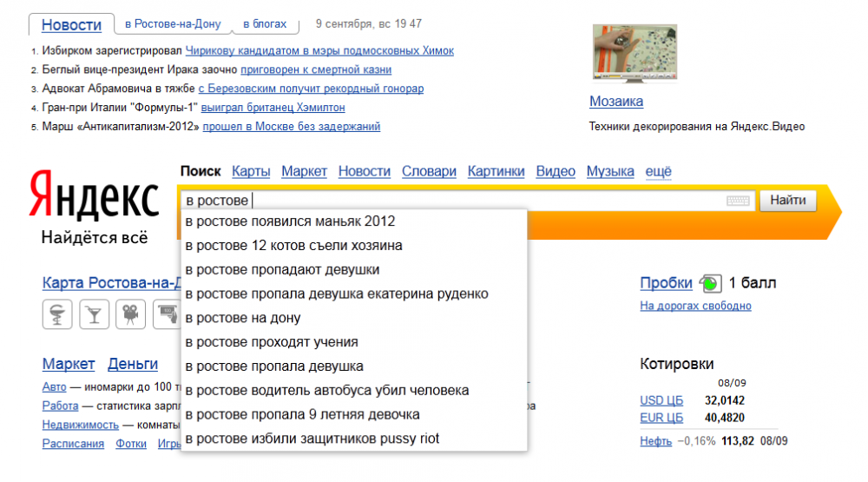This screenshot has width=868, height=482.
Task: Select the Новости news tab
Action: click(71, 25)
